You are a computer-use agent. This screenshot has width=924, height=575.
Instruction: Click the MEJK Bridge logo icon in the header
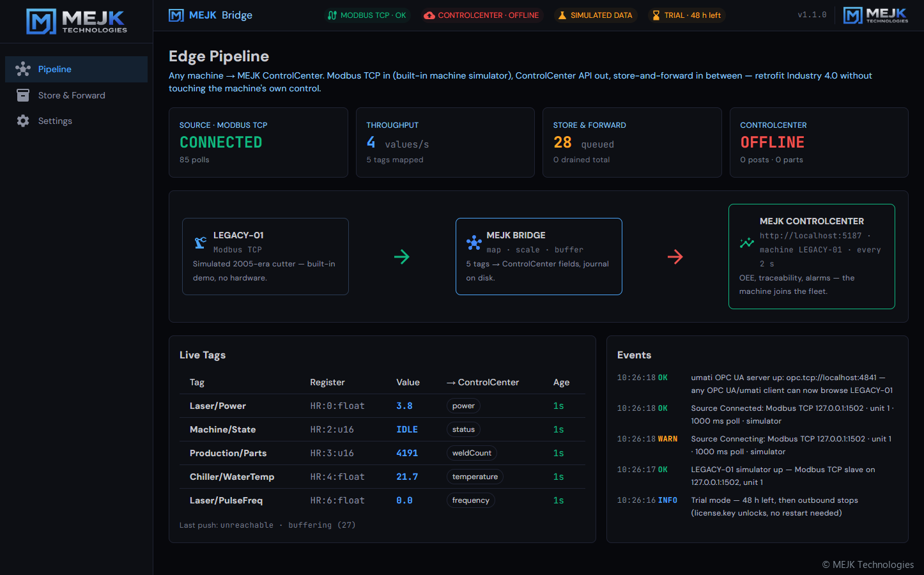tap(176, 15)
